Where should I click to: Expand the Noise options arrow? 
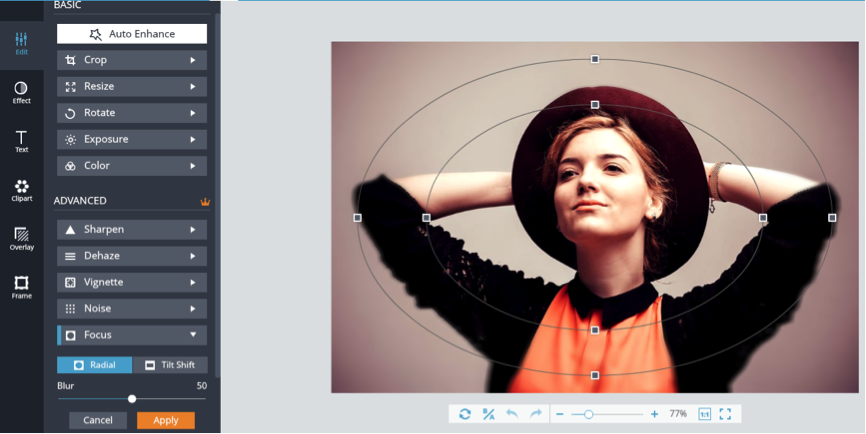click(193, 309)
